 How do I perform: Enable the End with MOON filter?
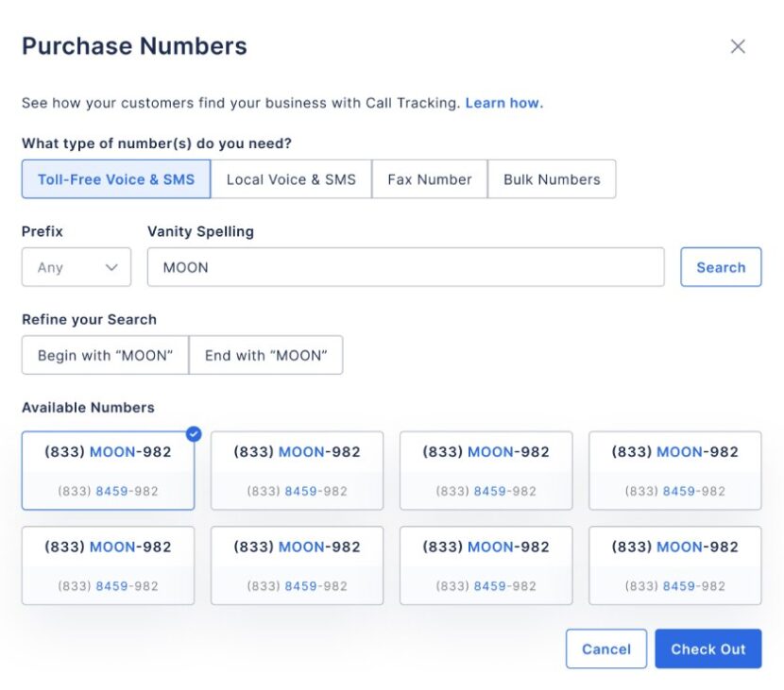[x=266, y=355]
